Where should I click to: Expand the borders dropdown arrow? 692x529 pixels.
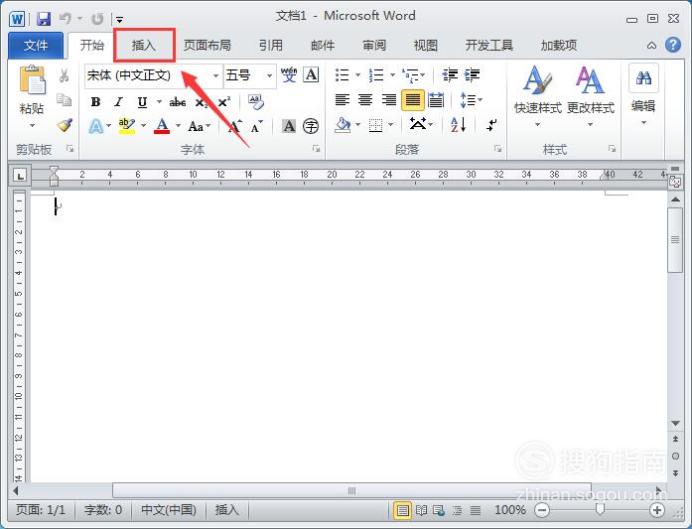tap(391, 125)
